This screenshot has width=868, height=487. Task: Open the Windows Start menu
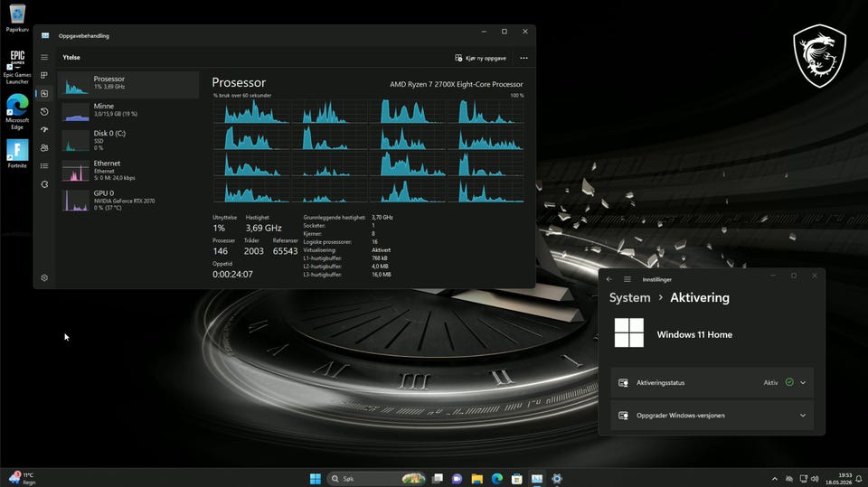tap(316, 479)
